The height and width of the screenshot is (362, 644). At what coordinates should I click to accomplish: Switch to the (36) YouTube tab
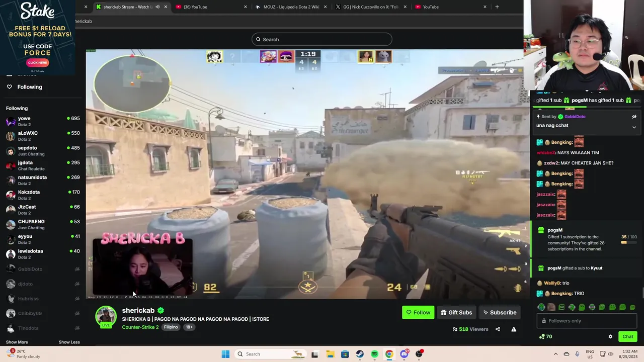click(211, 7)
